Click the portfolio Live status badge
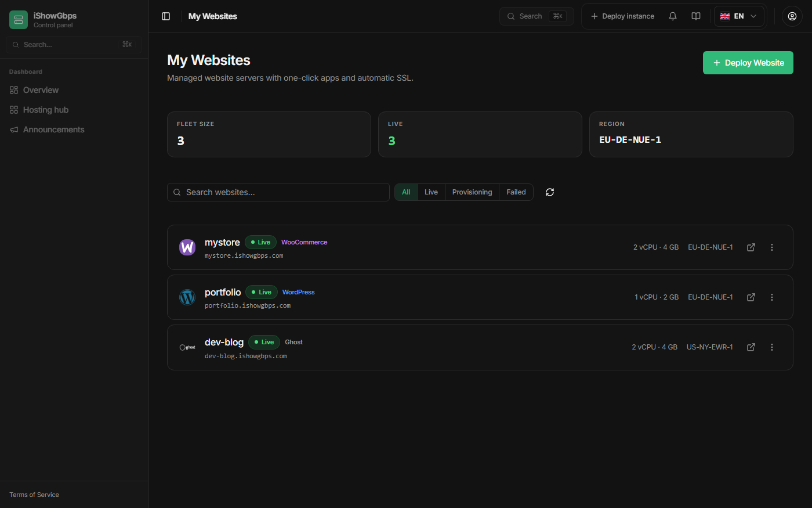This screenshot has width=812, height=508. point(262,292)
